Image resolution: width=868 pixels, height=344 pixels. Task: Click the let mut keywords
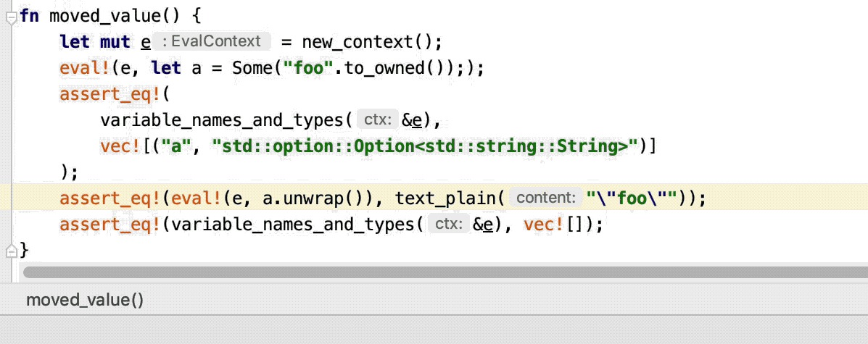(x=95, y=42)
